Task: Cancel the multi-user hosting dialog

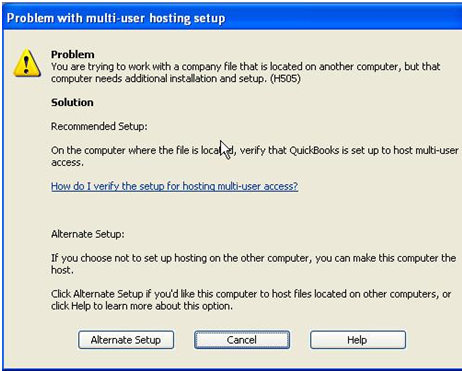Action: tap(242, 340)
